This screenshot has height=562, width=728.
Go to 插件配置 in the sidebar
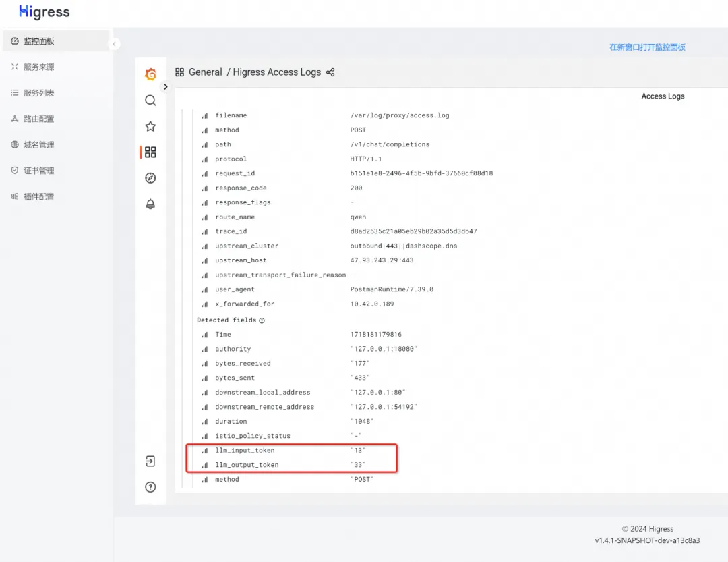point(38,196)
